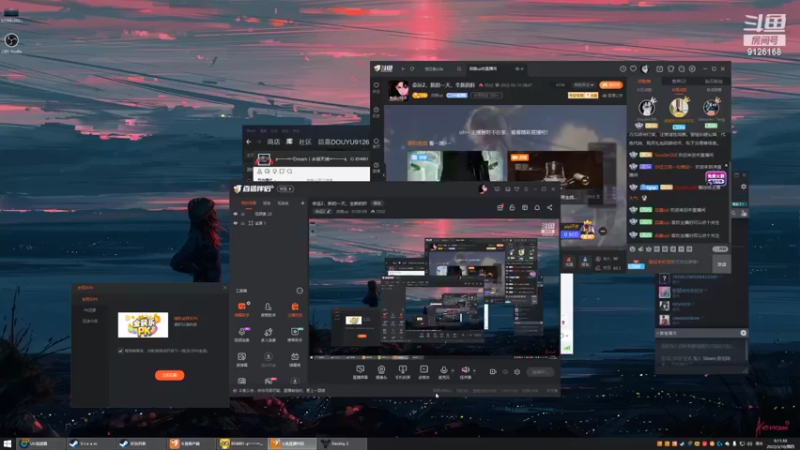
Task: Switch to third tab above Douyu chat
Action: (713, 81)
